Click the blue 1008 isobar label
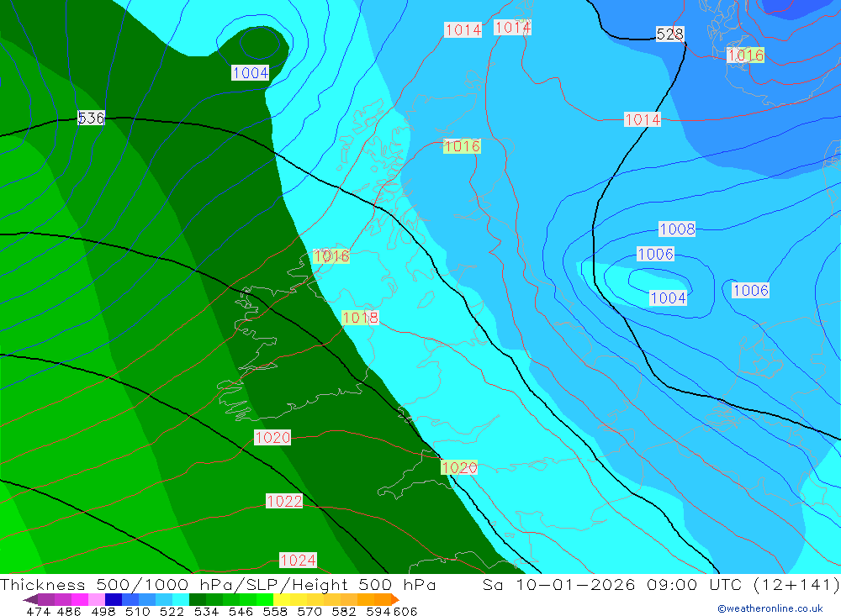The image size is (841, 616). click(x=677, y=229)
